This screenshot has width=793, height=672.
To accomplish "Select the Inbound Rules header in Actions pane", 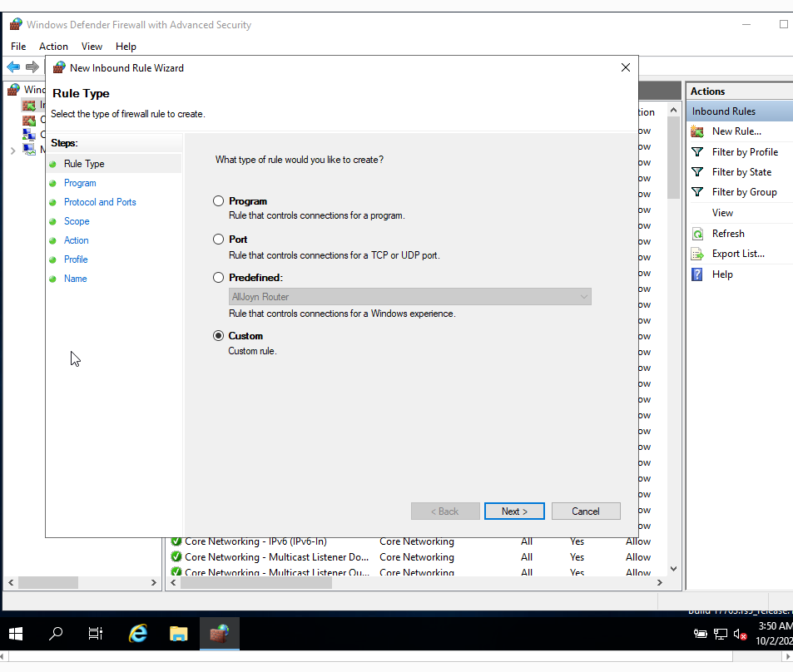I will [740, 111].
